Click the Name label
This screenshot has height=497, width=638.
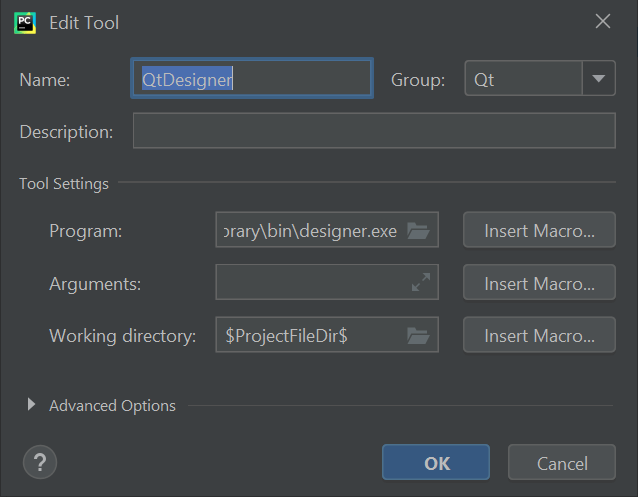coord(45,80)
